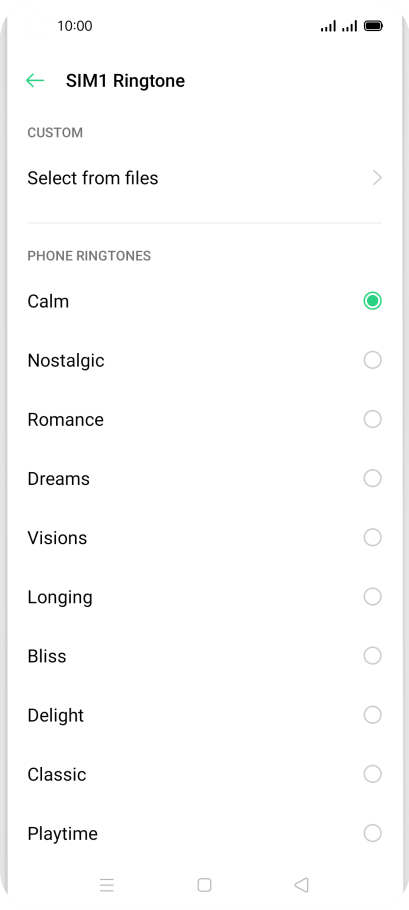Select the Visions radio button
409x910 pixels.
372,537
